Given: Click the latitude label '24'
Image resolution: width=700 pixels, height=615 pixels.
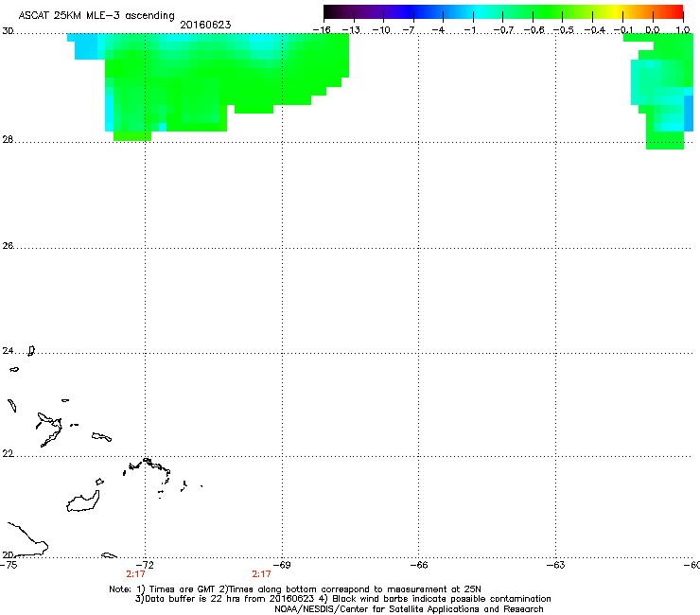Looking at the screenshot, I should pos(8,351).
